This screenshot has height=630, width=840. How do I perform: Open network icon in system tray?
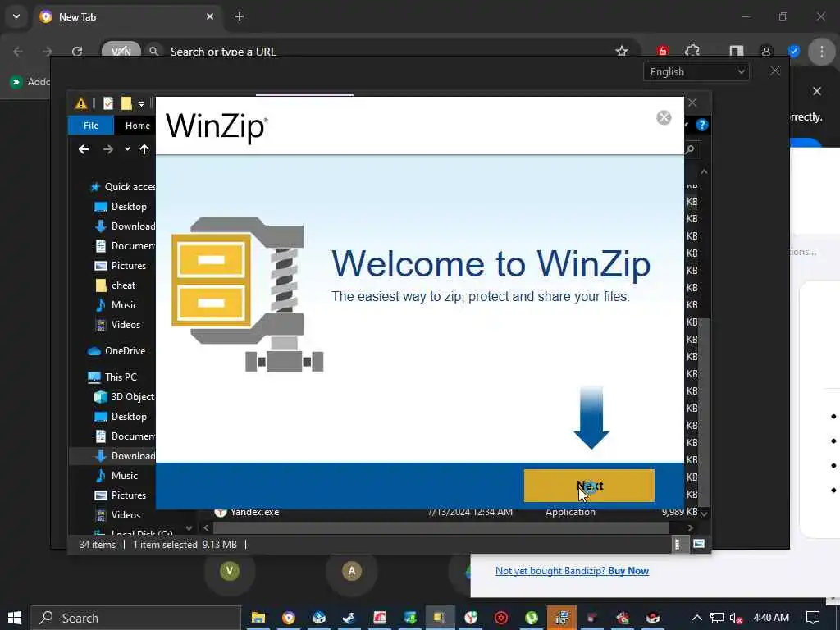click(x=716, y=619)
